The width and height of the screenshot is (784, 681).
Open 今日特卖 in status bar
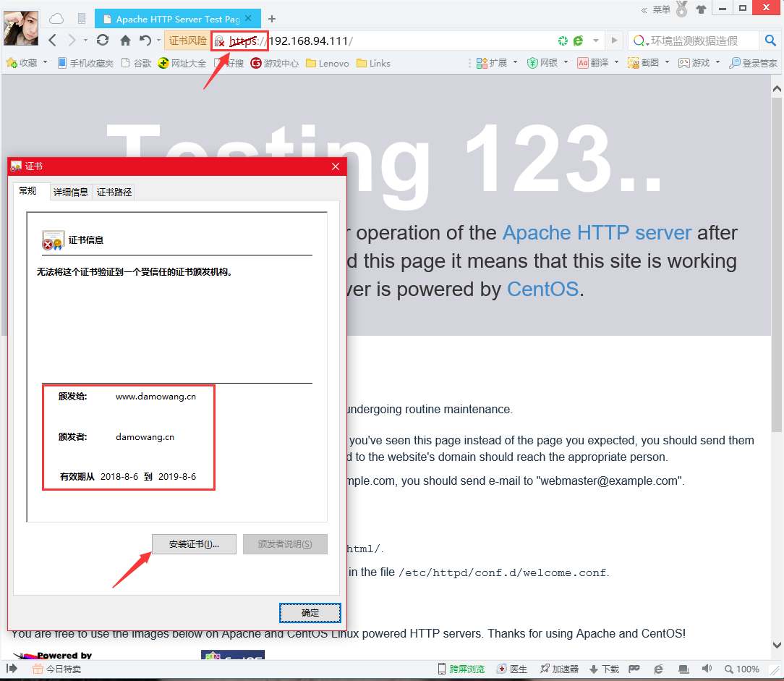click(x=56, y=669)
